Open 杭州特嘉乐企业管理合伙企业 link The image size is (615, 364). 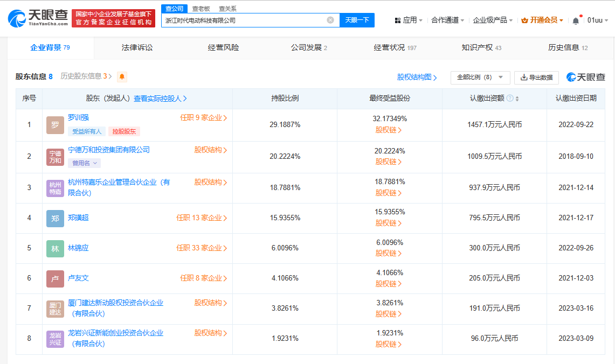pos(119,187)
